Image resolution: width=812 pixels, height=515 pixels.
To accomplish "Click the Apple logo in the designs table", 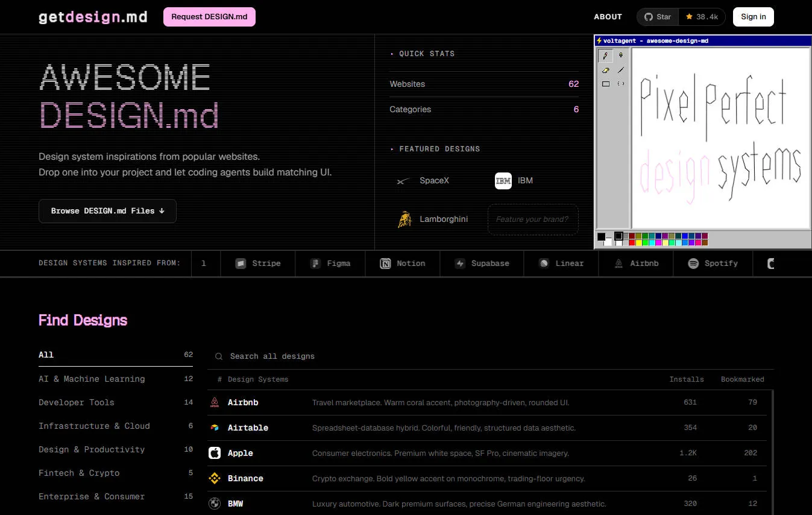I will (215, 453).
